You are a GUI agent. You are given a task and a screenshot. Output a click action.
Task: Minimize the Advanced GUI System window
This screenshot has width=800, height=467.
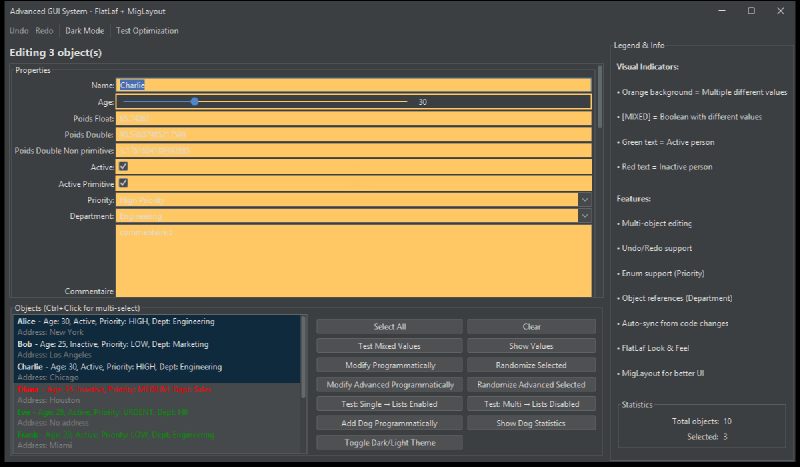coord(722,11)
